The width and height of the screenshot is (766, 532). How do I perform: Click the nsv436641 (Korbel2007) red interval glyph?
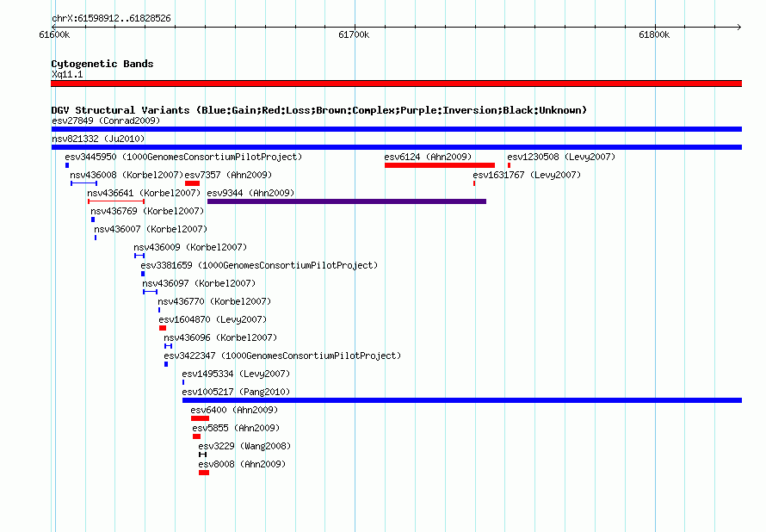coord(116,201)
